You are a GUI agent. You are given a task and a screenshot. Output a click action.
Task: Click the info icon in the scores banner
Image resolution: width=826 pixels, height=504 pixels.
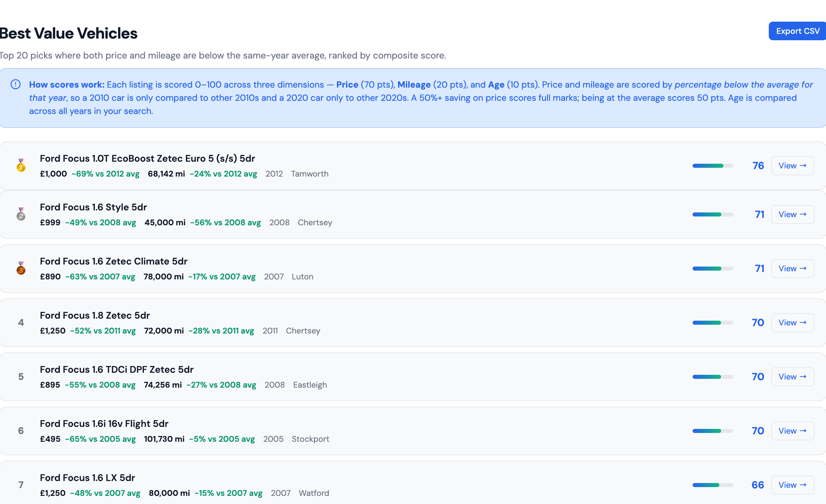(x=16, y=84)
